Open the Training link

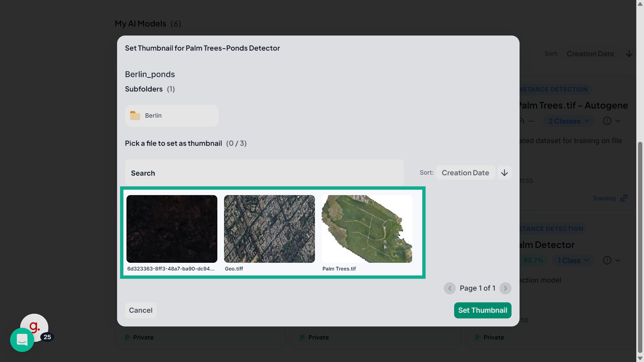coord(610,198)
